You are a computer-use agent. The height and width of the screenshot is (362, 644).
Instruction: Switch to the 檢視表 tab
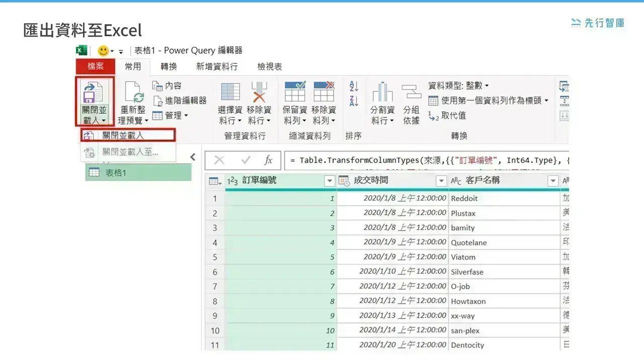pyautogui.click(x=270, y=66)
